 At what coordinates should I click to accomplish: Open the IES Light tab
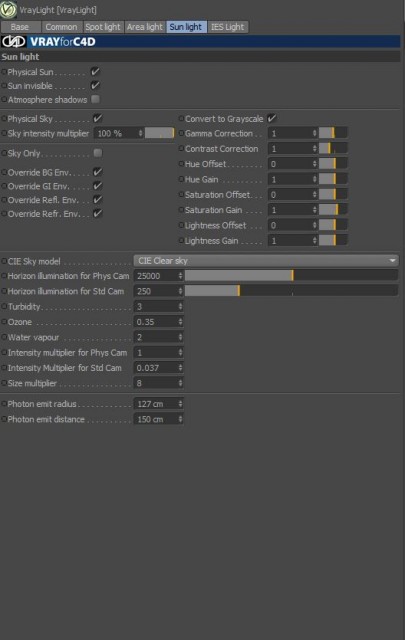click(227, 27)
